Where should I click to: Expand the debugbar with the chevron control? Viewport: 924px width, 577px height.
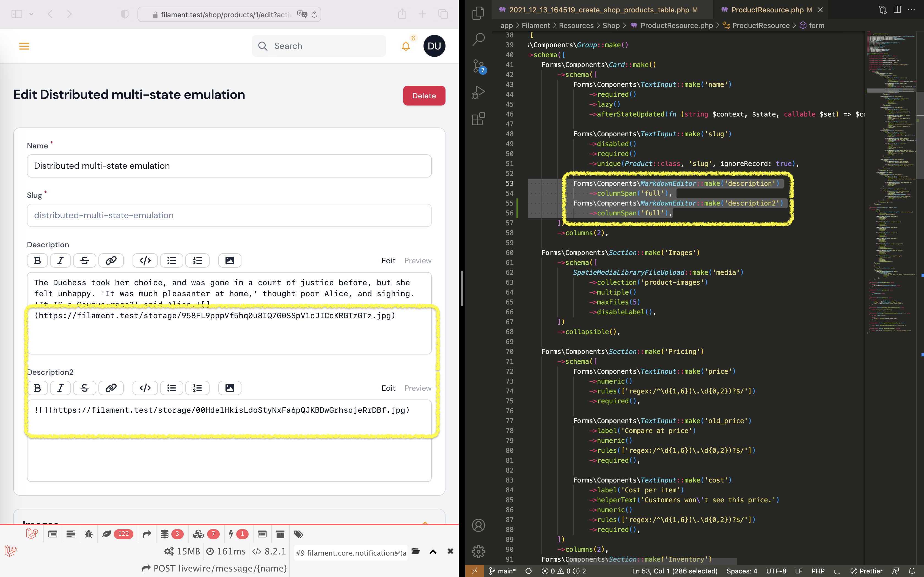tap(433, 551)
